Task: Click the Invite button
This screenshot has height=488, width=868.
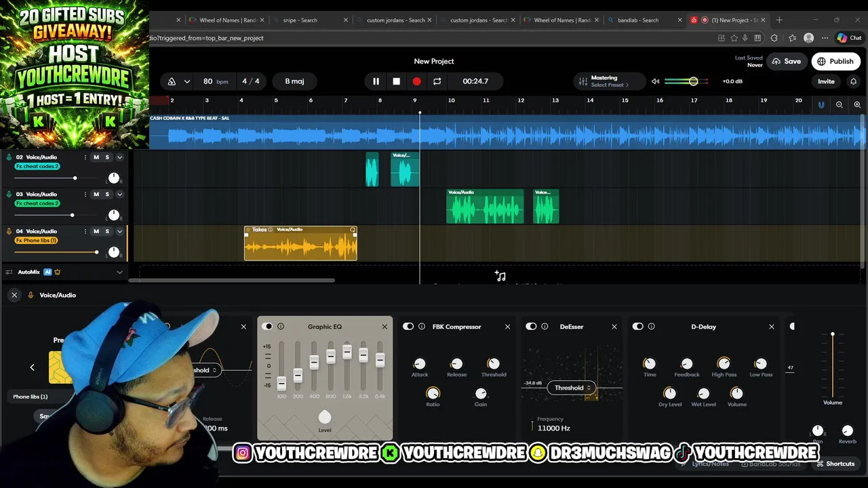Action: coord(826,81)
